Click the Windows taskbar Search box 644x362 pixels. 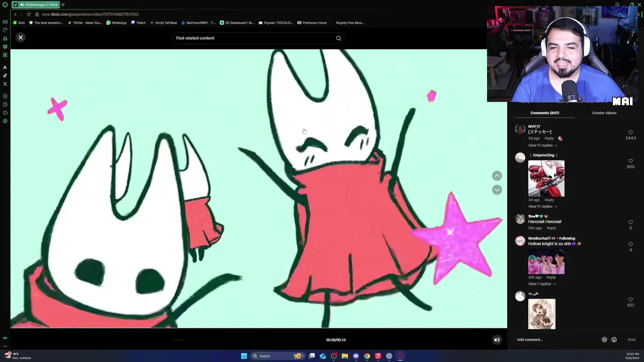277,356
